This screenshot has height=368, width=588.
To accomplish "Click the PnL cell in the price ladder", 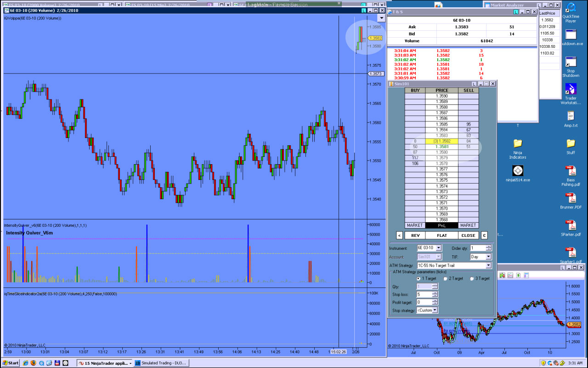I will click(441, 225).
